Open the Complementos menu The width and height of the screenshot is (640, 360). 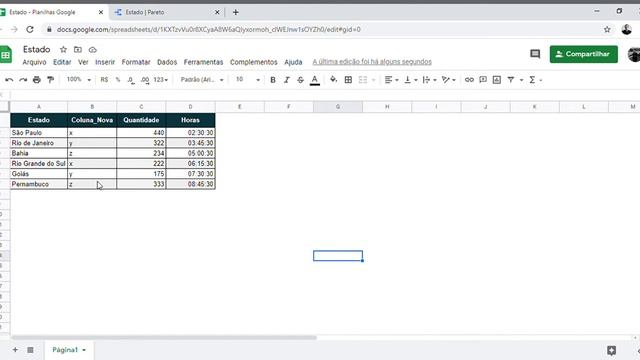click(x=253, y=62)
